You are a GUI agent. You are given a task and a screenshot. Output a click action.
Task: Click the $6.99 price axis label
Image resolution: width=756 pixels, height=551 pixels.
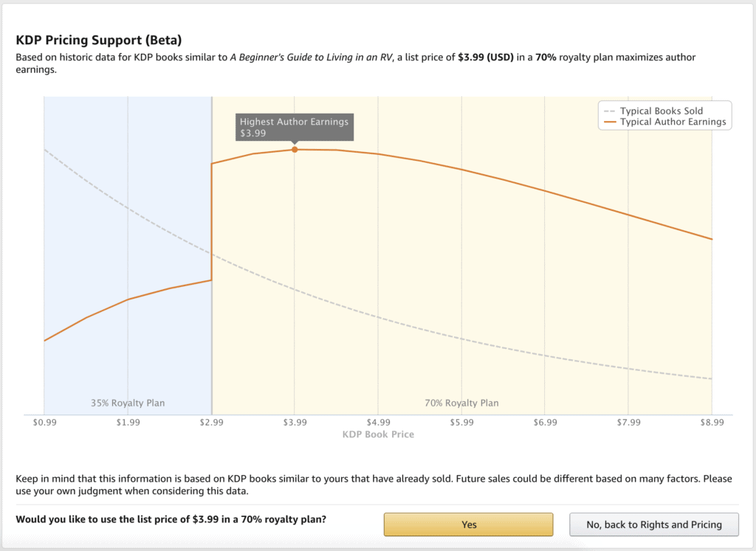(545, 423)
